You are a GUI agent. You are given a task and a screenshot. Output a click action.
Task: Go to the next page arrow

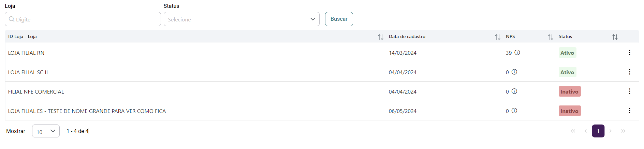[611, 131]
